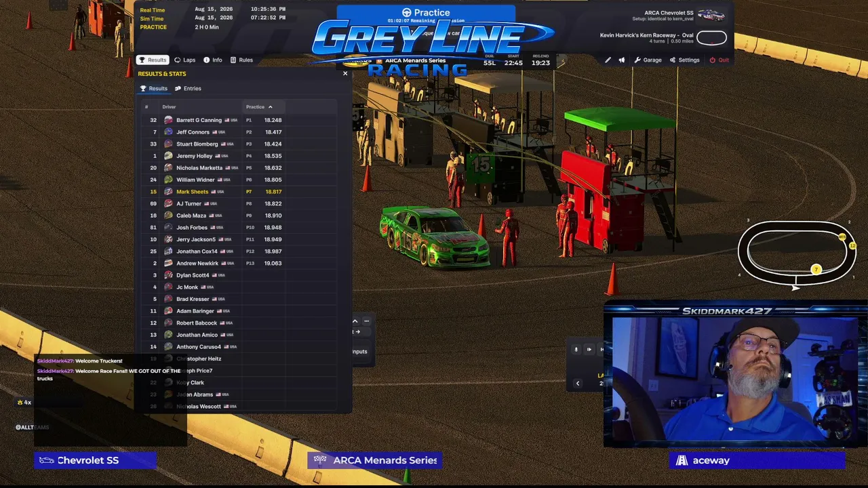Click William Widner's helmet icon
This screenshot has width=868, height=488.
(x=168, y=180)
